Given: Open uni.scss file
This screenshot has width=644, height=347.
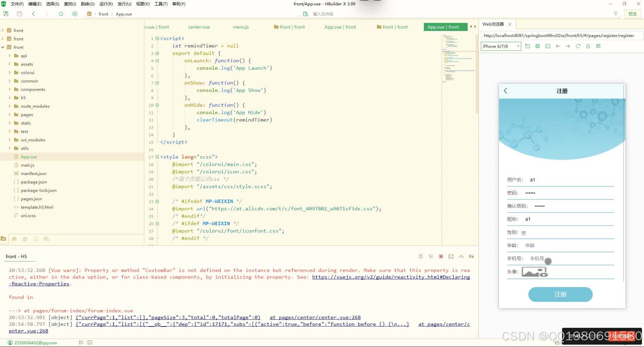Looking at the screenshot, I should pos(28,216).
